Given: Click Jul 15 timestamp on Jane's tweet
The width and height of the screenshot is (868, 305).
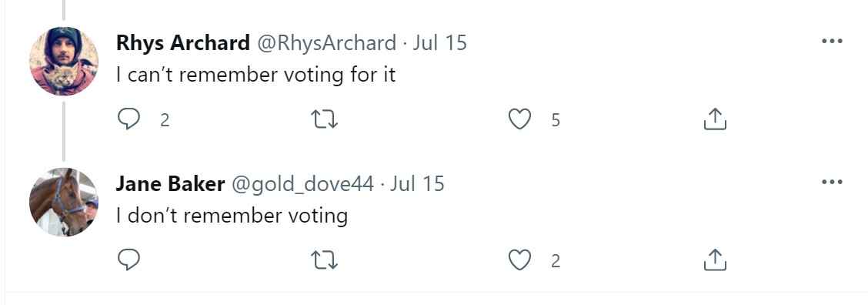Looking at the screenshot, I should pyautogui.click(x=417, y=183).
